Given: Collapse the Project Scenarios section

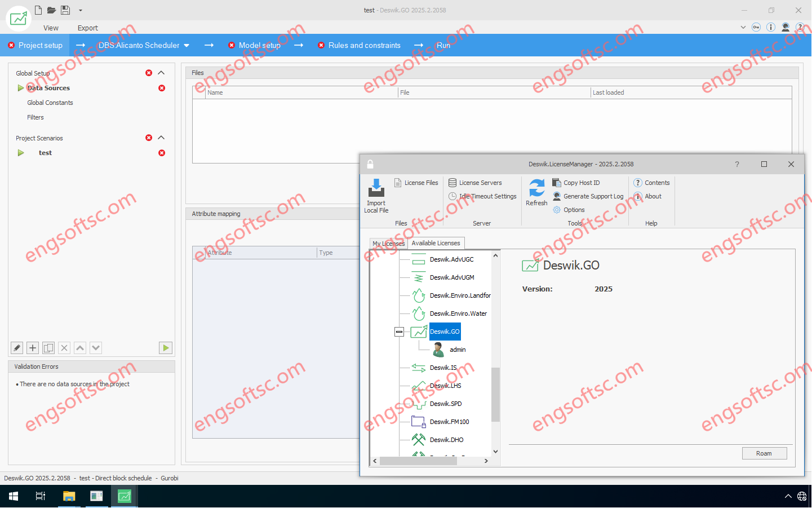Looking at the screenshot, I should 161,138.
